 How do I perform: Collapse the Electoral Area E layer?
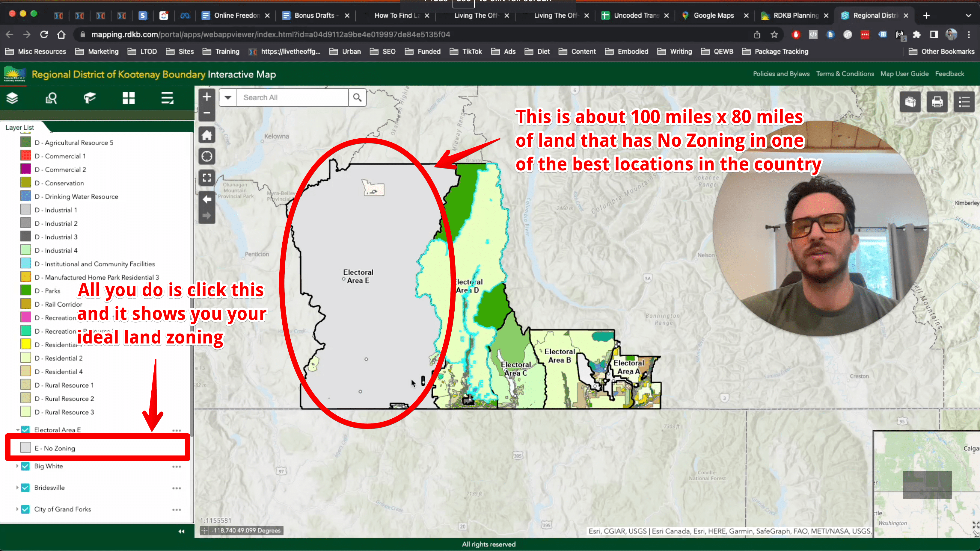coord(17,430)
